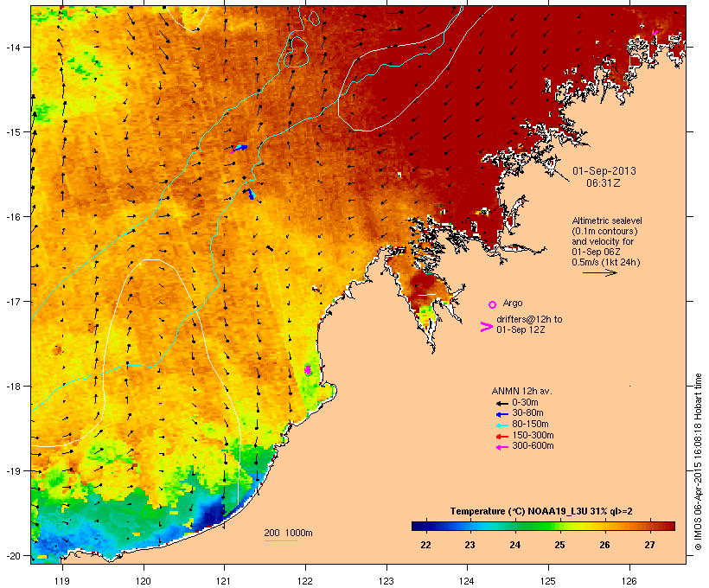Image resolution: width=709 pixels, height=588 pixels.
Task: Click the '01-Sep 06Z' velocity date text
Action: click(596, 252)
